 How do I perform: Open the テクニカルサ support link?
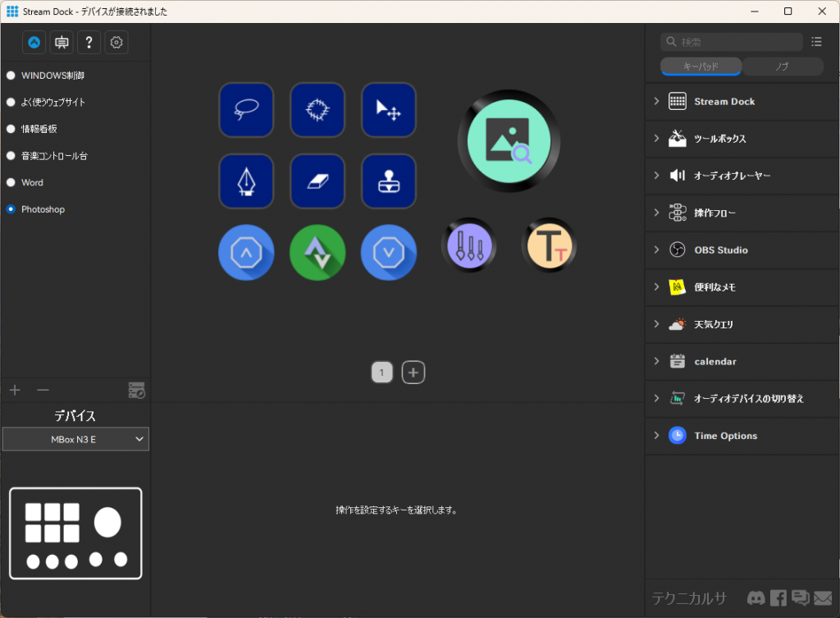[x=689, y=598]
